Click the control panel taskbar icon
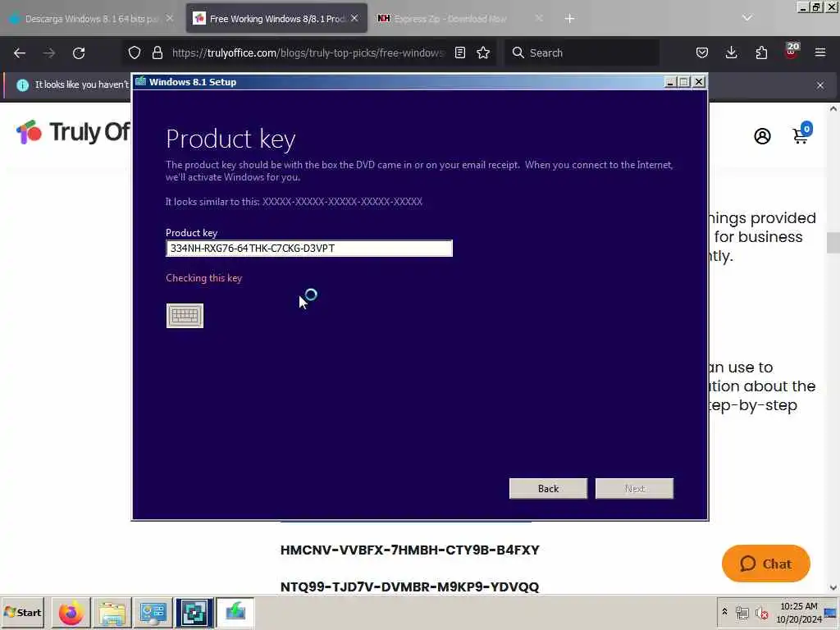The height and width of the screenshot is (630, 840). pyautogui.click(x=153, y=613)
